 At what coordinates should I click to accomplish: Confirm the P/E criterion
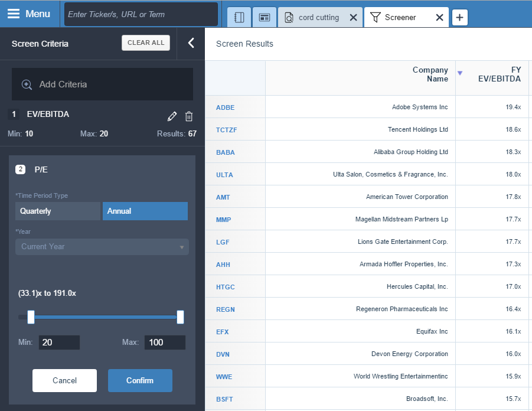click(140, 380)
